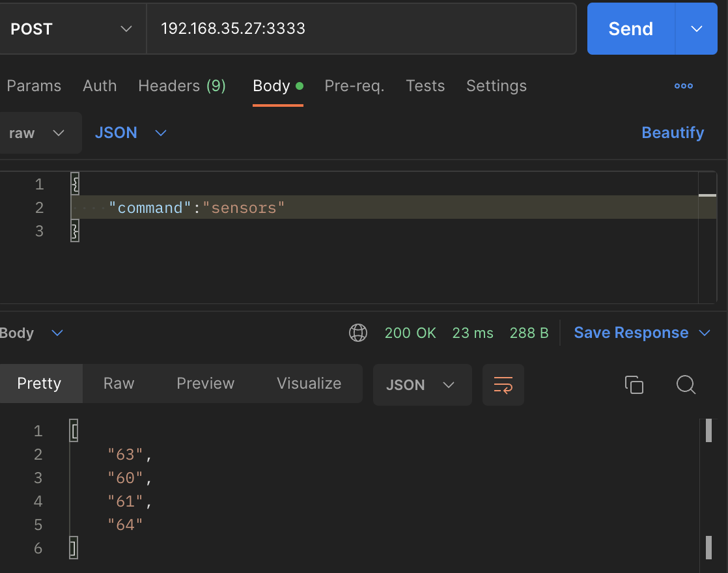
Task: Click the opening bracket in the response
Action: (74, 431)
